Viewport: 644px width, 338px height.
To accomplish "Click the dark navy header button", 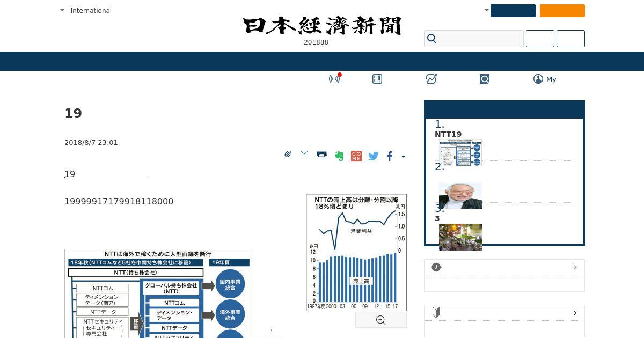I will pyautogui.click(x=513, y=11).
